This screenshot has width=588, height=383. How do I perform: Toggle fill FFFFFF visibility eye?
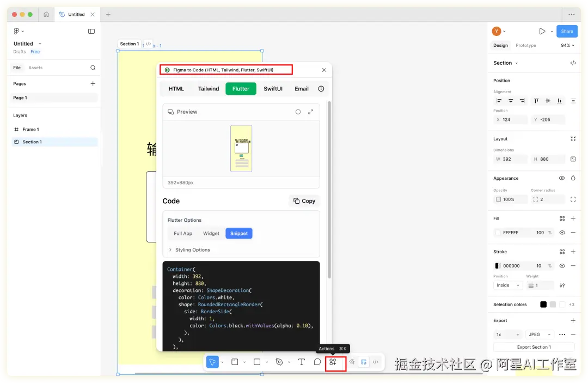pyautogui.click(x=562, y=233)
